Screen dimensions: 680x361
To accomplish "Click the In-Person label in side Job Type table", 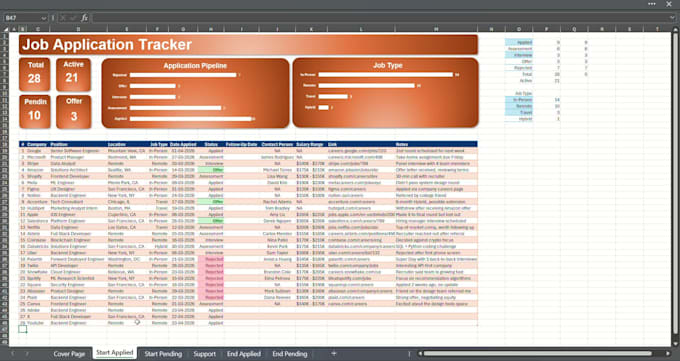I will pyautogui.click(x=519, y=100).
